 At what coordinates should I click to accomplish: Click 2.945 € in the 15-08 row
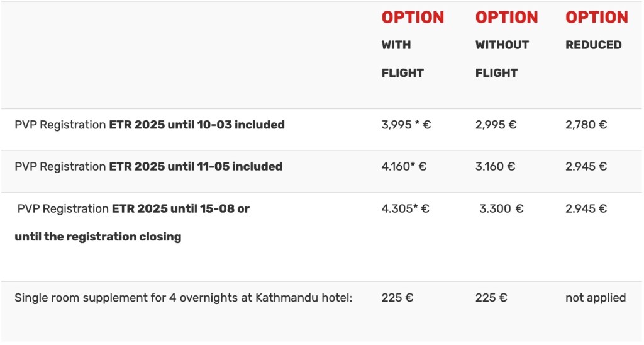point(586,208)
